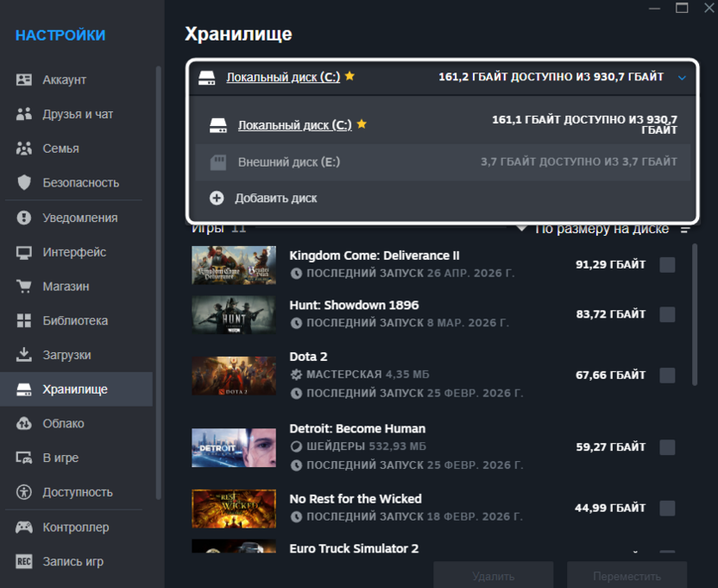The image size is (718, 588).
Task: Click the plus icon beside Добавить диск
Action: (217, 198)
